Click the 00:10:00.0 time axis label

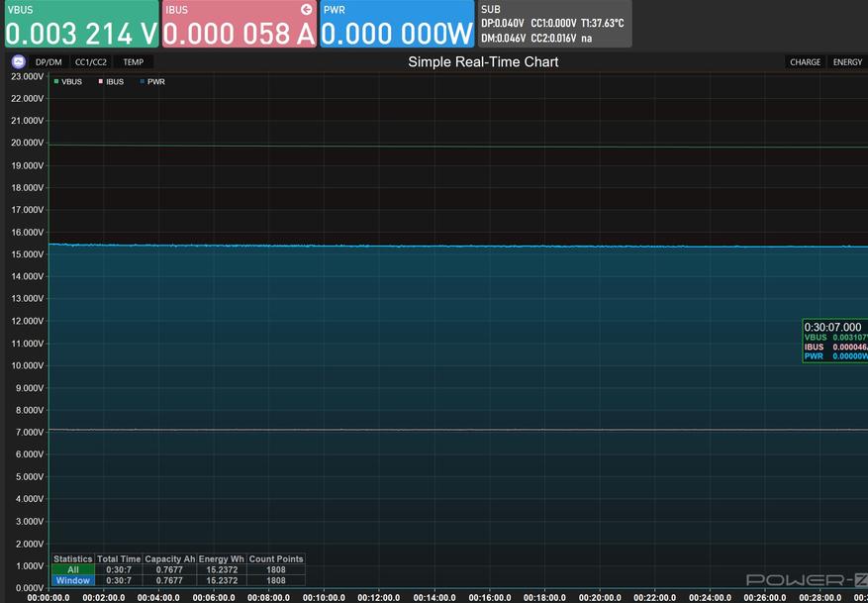point(324,598)
